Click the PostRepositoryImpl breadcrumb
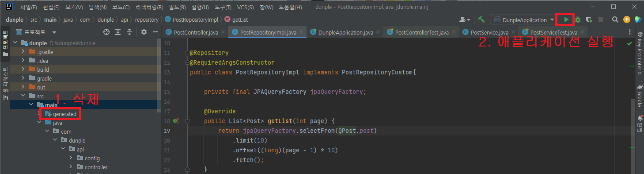Screen dimensions: 644x174 [x=192, y=19]
